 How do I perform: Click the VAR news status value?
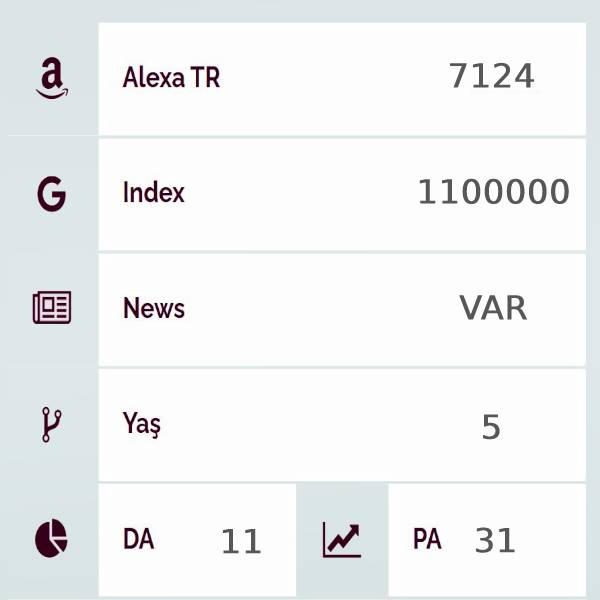click(494, 308)
